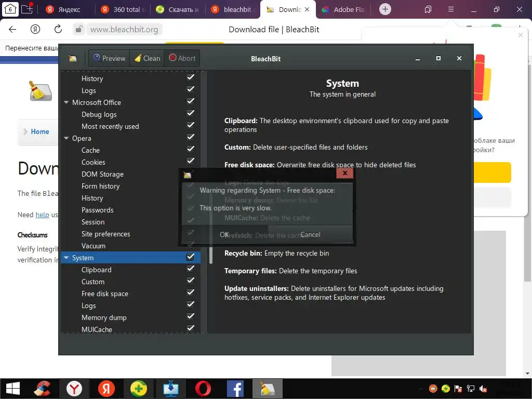This screenshot has height=399, width=532.
Task: Close the active Download tab
Action: point(307,9)
